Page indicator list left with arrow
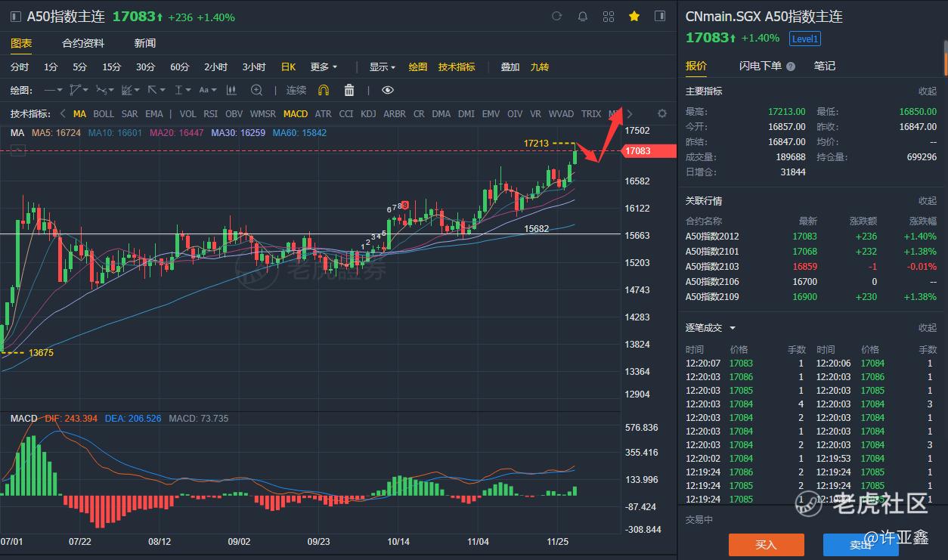This screenshot has height=560, width=948. [x=63, y=114]
